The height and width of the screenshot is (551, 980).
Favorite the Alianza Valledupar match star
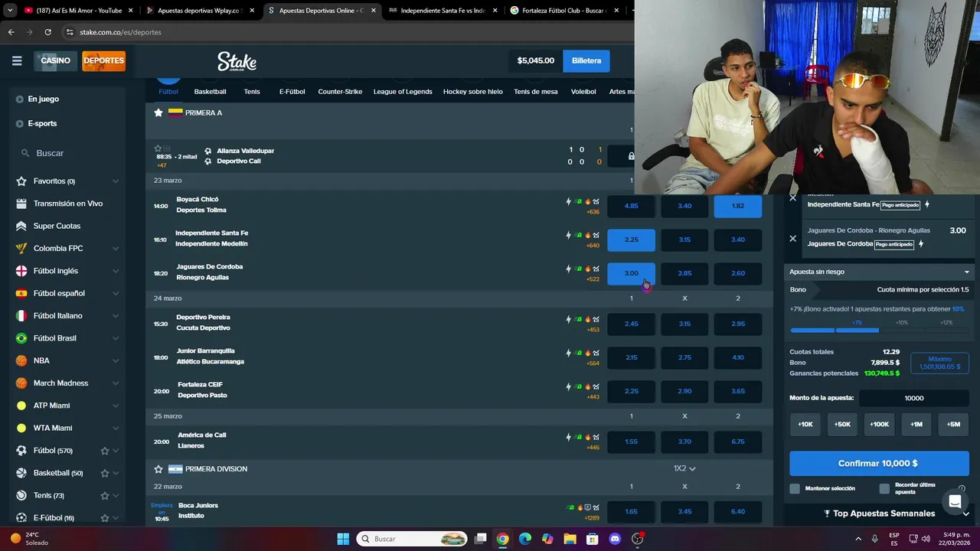(158, 148)
